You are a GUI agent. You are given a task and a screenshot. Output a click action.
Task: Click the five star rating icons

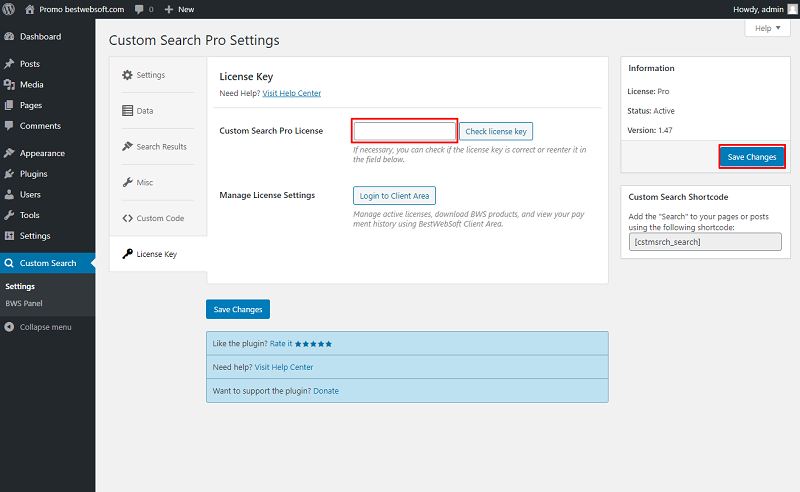pos(313,344)
